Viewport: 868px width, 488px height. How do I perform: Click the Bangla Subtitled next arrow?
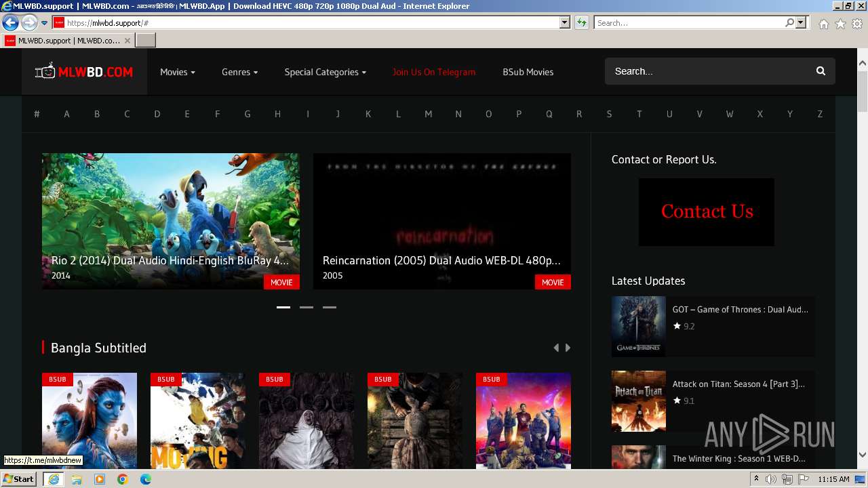pos(568,348)
